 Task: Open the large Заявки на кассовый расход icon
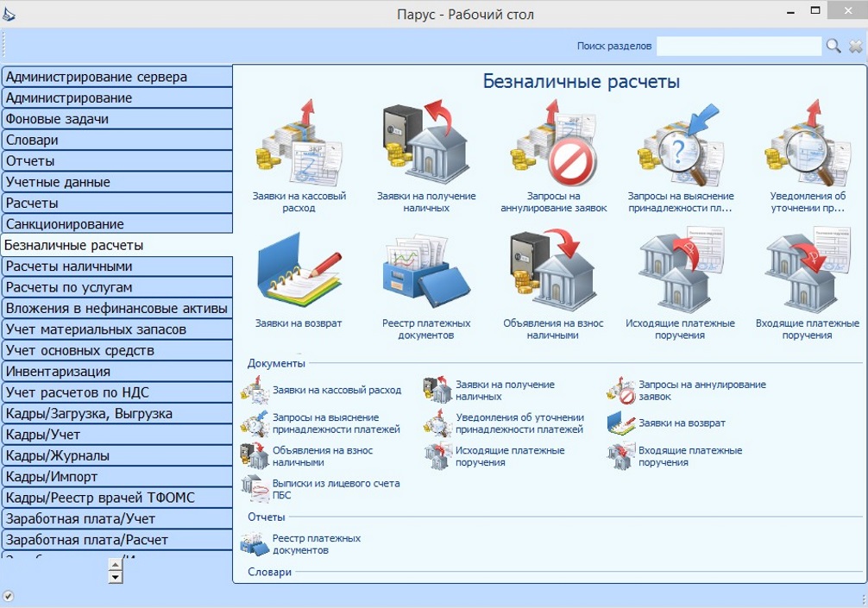(x=299, y=141)
